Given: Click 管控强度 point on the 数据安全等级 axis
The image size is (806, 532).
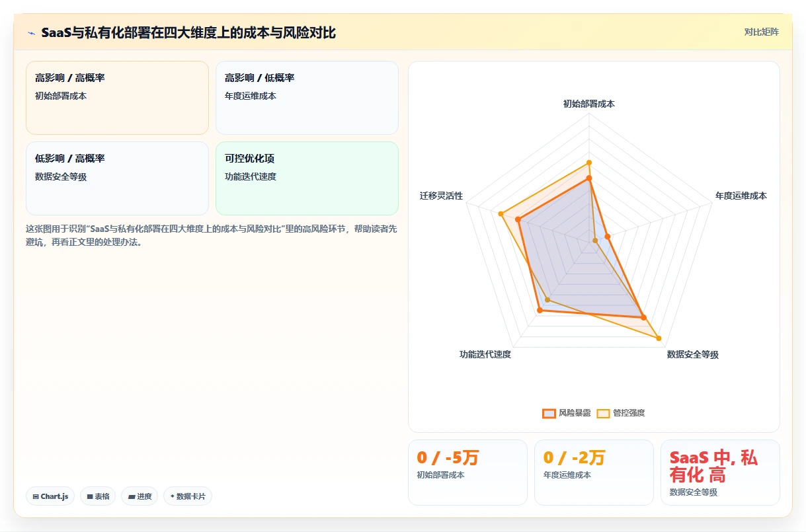Looking at the screenshot, I should pyautogui.click(x=659, y=338).
